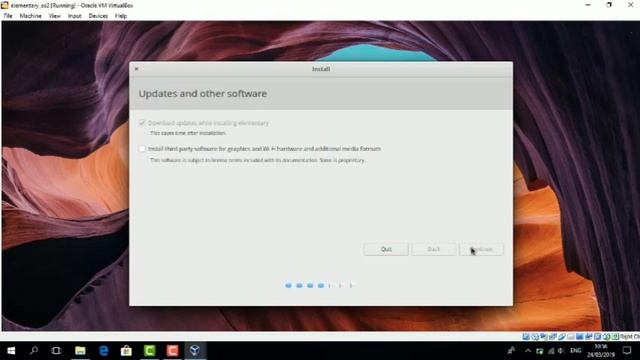The image size is (640, 360).
Task: Click the keyboard capture indicator beside Right Ctrl
Action: [615, 337]
